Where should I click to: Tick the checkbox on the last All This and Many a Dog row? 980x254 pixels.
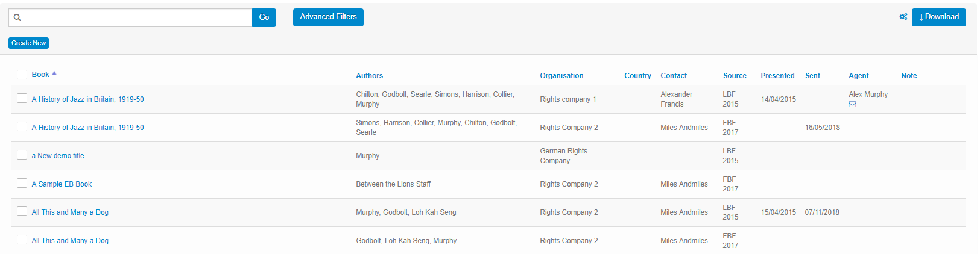pyautogui.click(x=22, y=240)
